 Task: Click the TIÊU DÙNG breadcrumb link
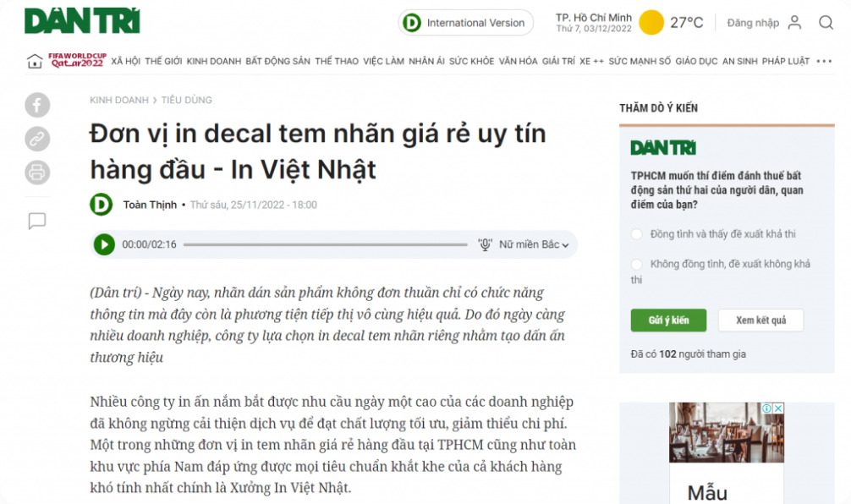pos(186,100)
